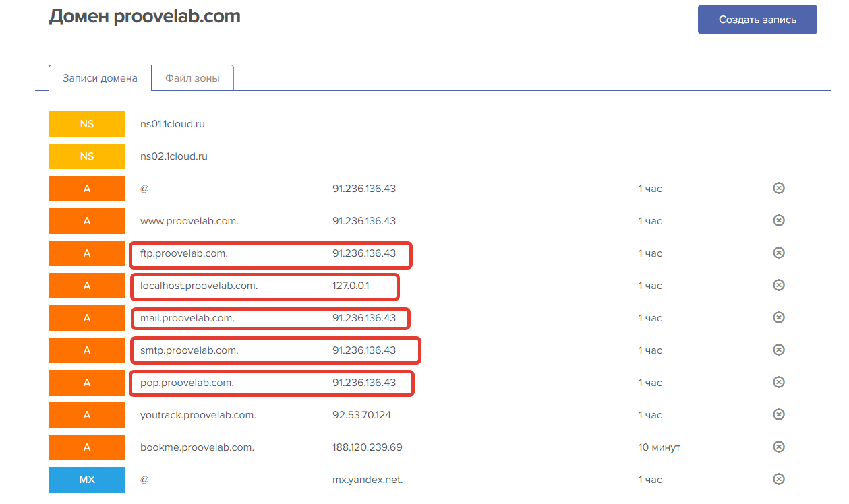The height and width of the screenshot is (504, 849).
Task: Remove the mail.proovelab.com A record
Action: [778, 317]
